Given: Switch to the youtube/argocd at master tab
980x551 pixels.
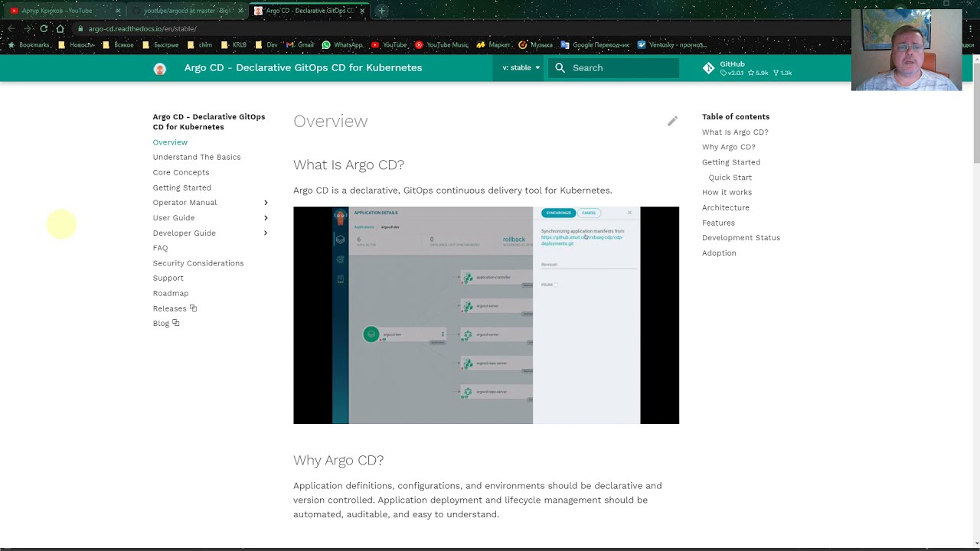Looking at the screenshot, I should click(187, 11).
